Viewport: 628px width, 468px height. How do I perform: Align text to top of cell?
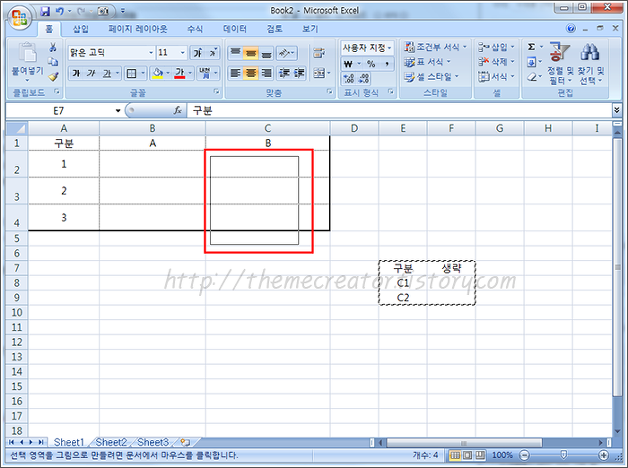tap(236, 52)
